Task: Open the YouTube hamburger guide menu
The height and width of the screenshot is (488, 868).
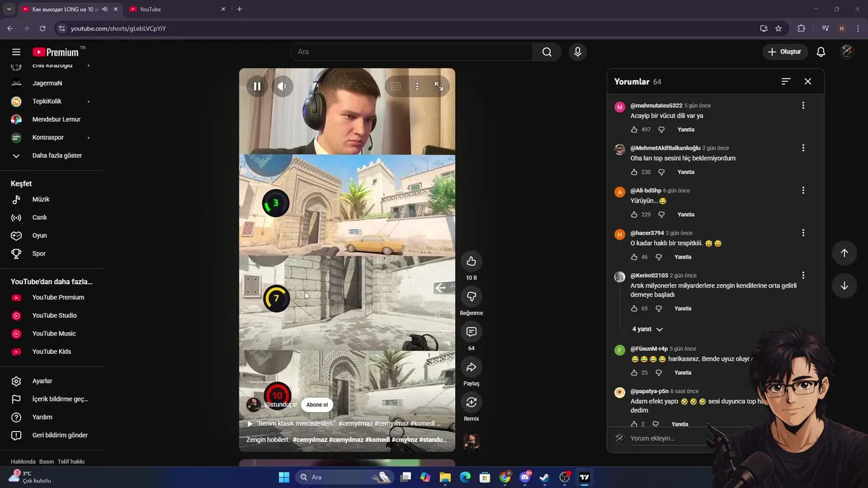Action: click(x=16, y=52)
